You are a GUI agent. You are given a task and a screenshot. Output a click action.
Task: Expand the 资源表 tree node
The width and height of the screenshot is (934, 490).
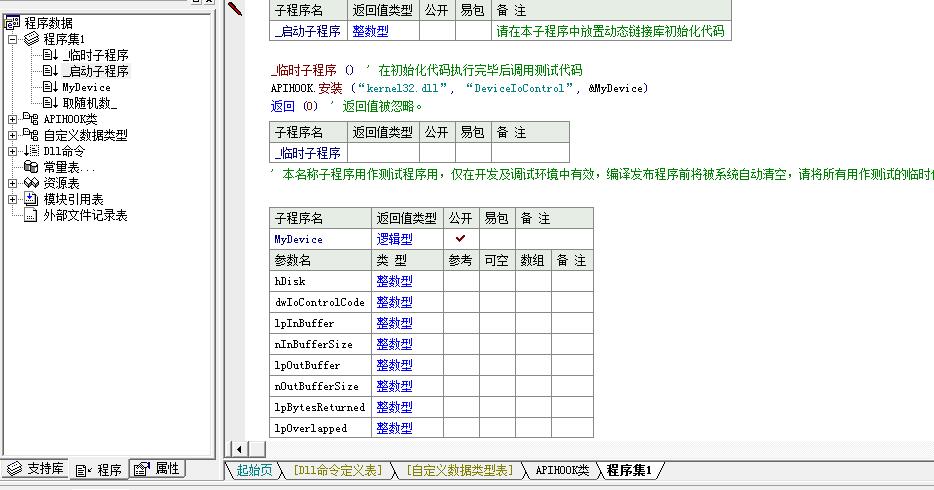click(13, 183)
